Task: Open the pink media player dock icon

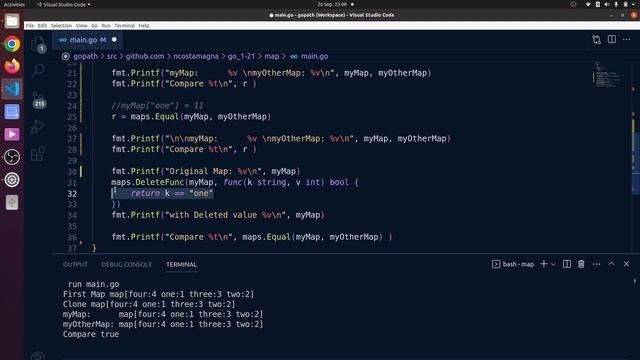Action: (x=12, y=134)
